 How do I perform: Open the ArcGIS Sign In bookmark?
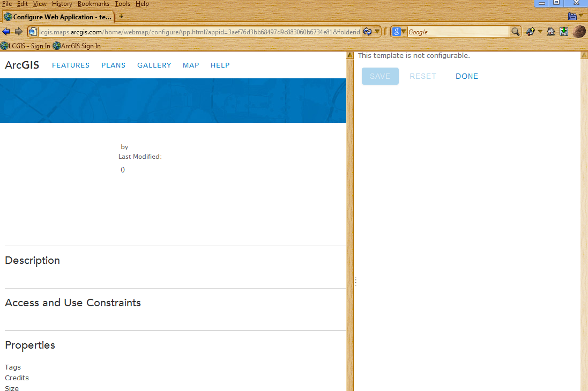(77, 46)
